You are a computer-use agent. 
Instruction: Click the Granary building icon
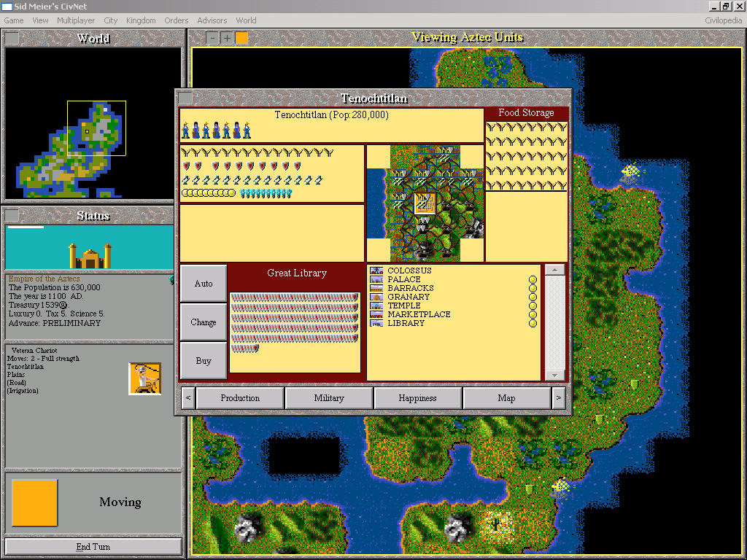coord(376,297)
